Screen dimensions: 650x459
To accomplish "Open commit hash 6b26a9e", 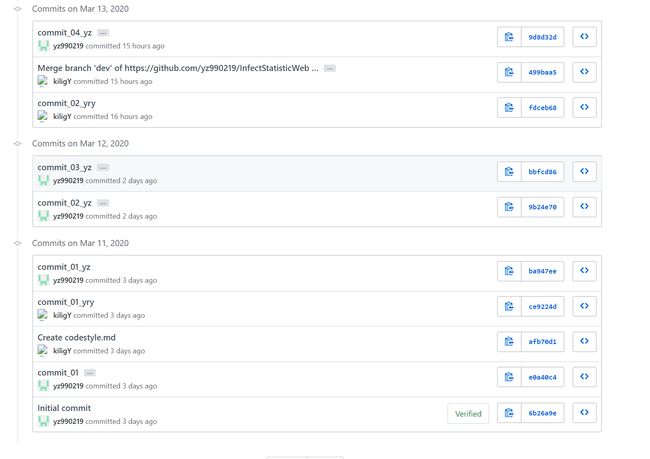I will [543, 413].
